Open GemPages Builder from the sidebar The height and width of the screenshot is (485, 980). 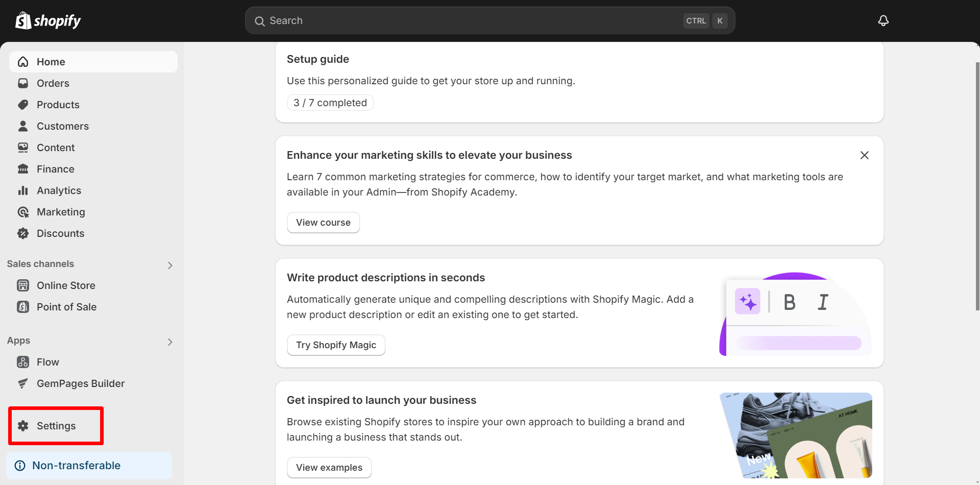point(80,383)
